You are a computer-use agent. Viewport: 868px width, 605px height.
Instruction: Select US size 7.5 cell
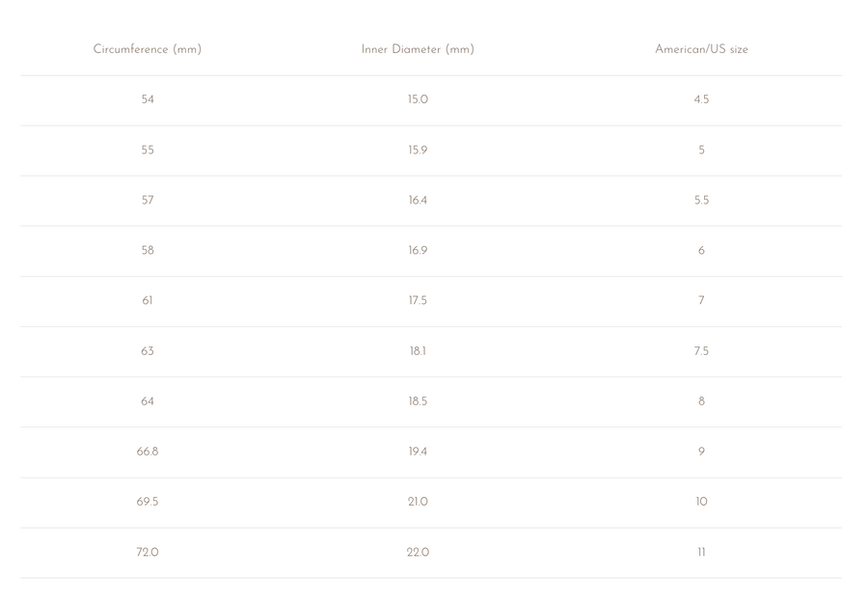[701, 351]
